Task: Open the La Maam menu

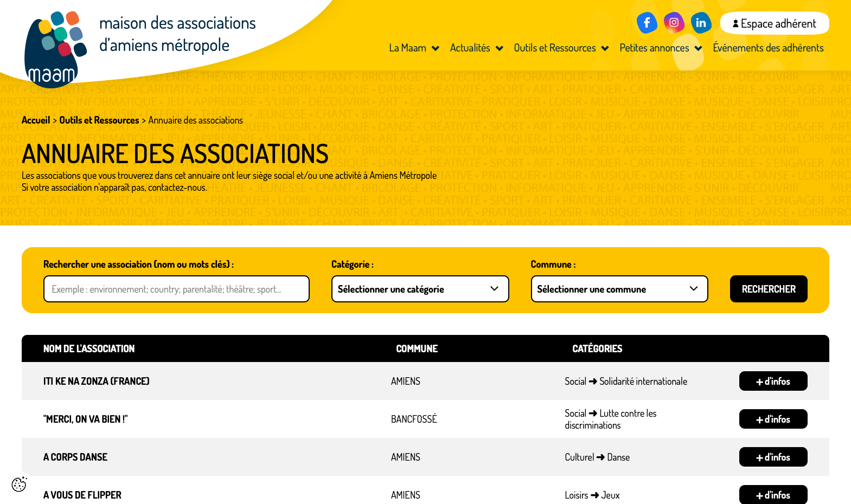Action: [407, 48]
